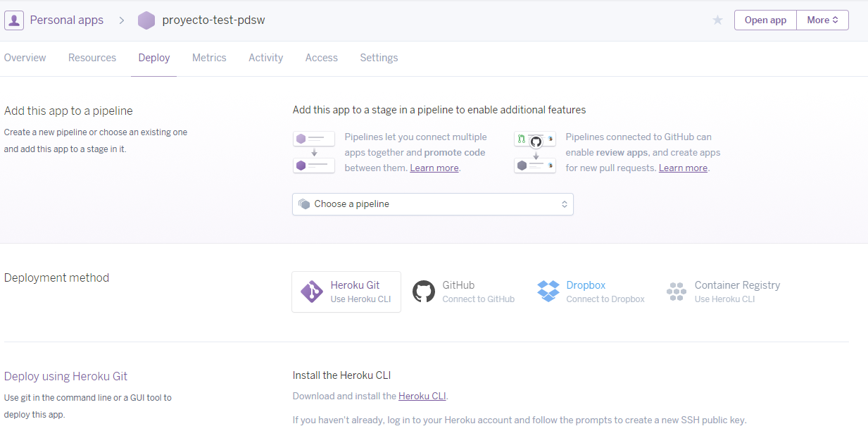Choose Dropbox Connect to Dropbox method
This screenshot has width=868, height=431.
click(x=591, y=292)
